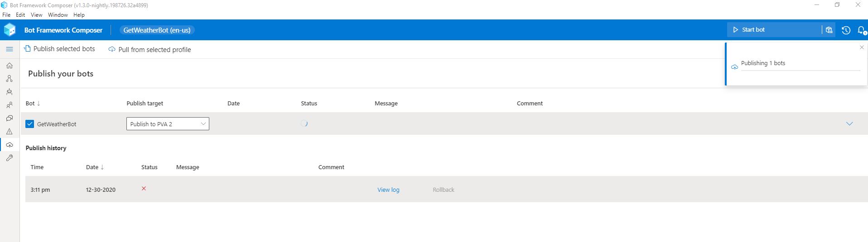The width and height of the screenshot is (868, 242).
Task: Select the 12-30-2020 date cell
Action: pos(101,190)
